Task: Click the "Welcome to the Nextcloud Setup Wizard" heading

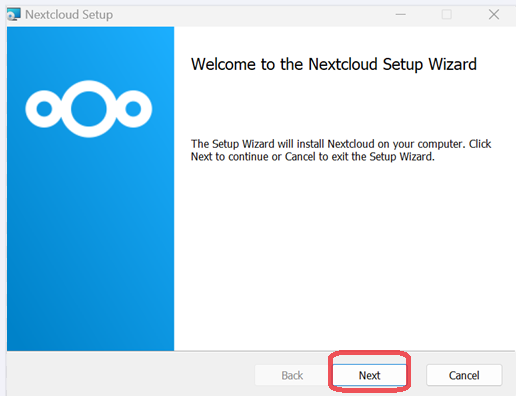Action: pyautogui.click(x=334, y=64)
